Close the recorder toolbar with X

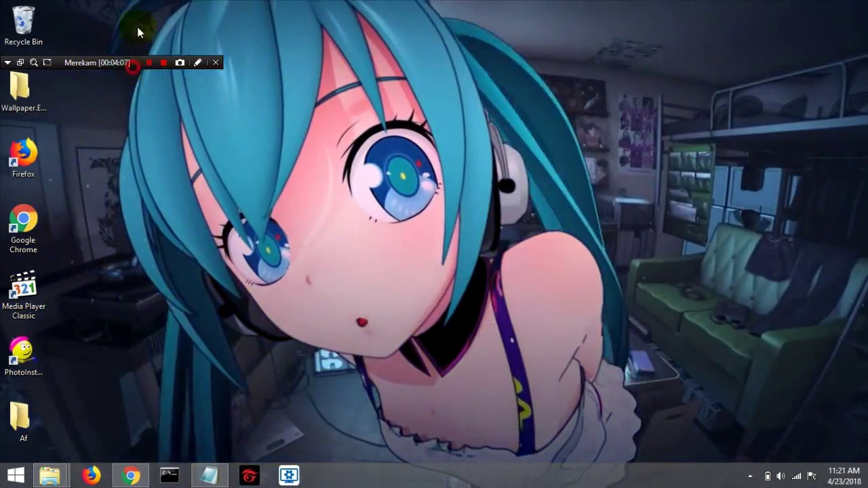216,62
